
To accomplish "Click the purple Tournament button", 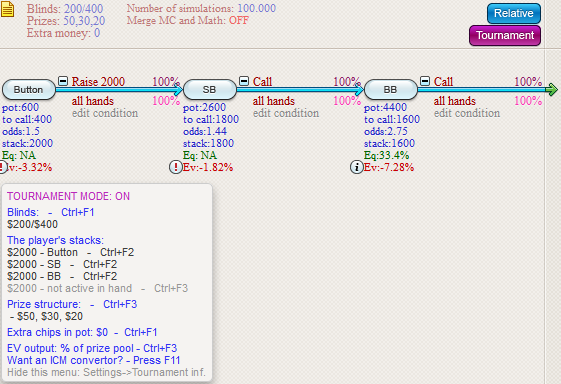I will click(505, 35).
